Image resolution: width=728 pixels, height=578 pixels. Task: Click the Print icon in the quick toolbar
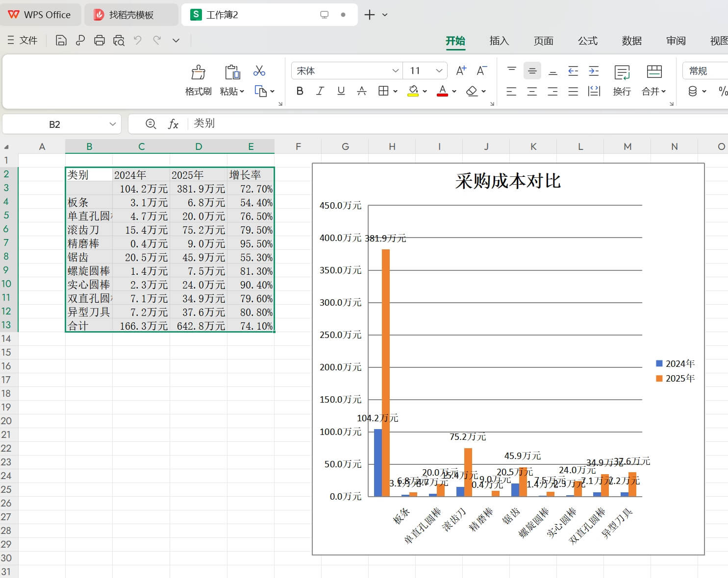(x=100, y=41)
